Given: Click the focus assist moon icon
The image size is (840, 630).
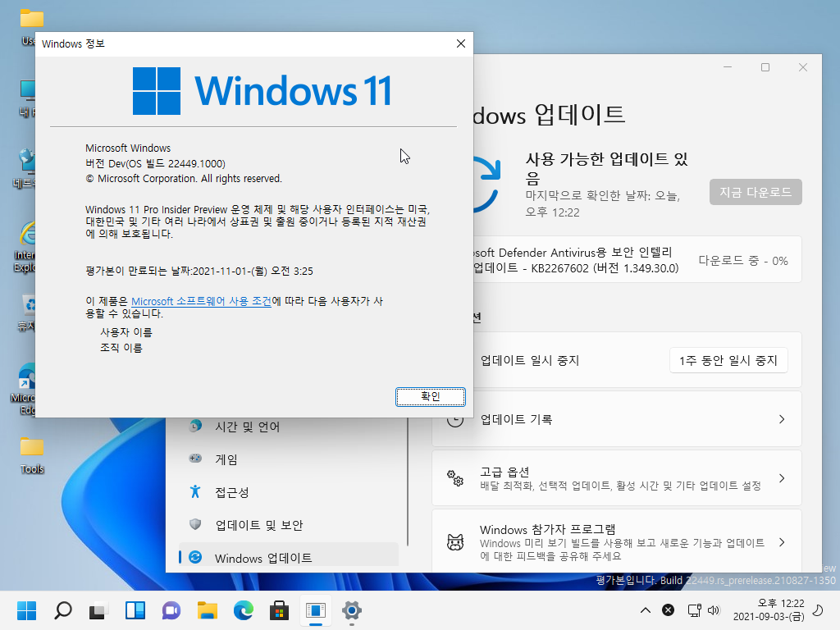Looking at the screenshot, I should [818, 610].
